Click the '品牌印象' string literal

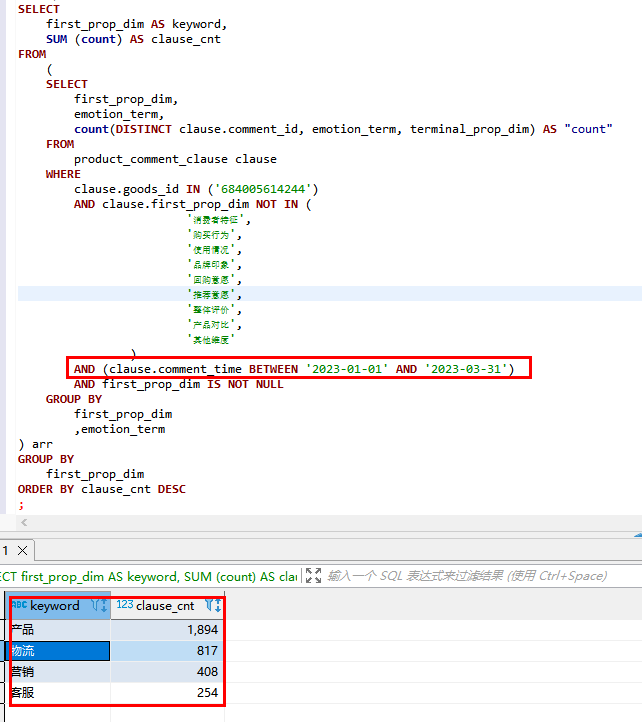(x=211, y=265)
